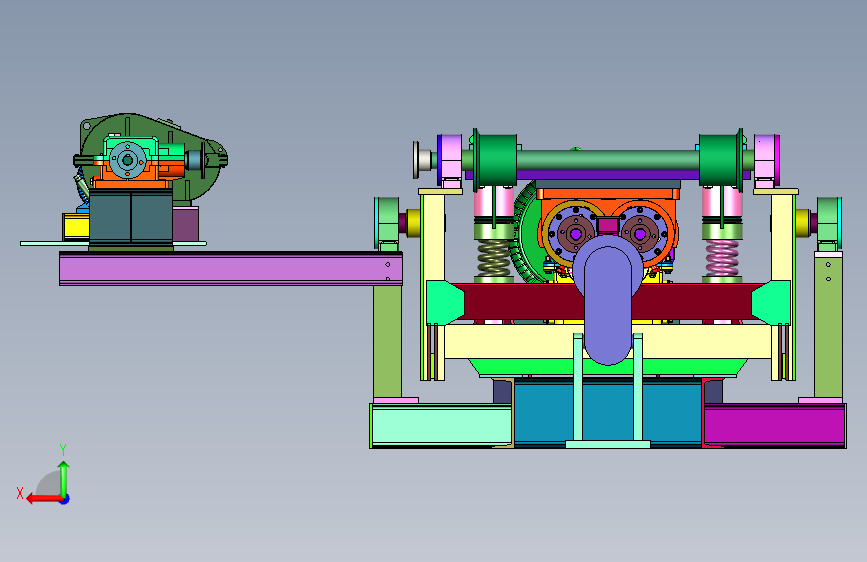This screenshot has height=562, width=867.
Task: Select the yellow knob on the left side
Action: (413, 223)
